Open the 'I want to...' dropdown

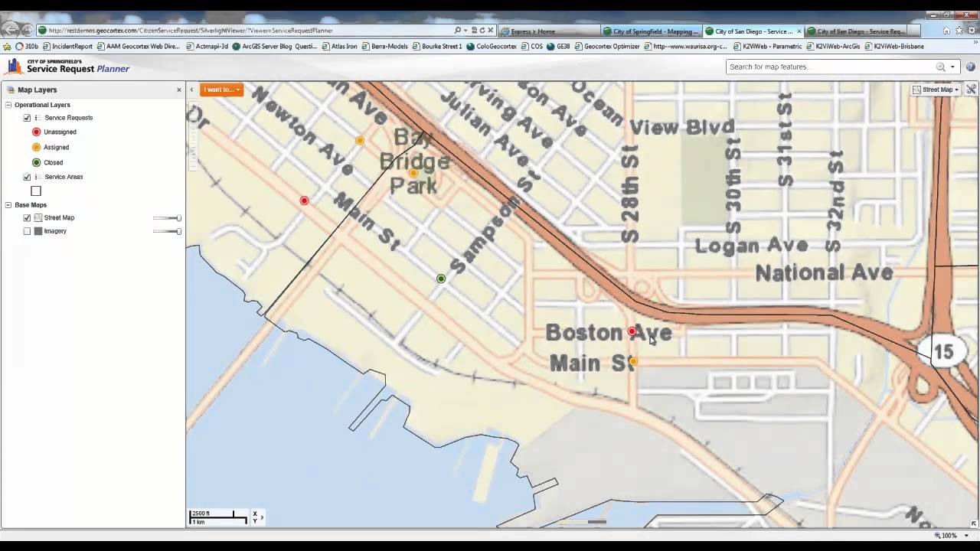[x=221, y=90]
